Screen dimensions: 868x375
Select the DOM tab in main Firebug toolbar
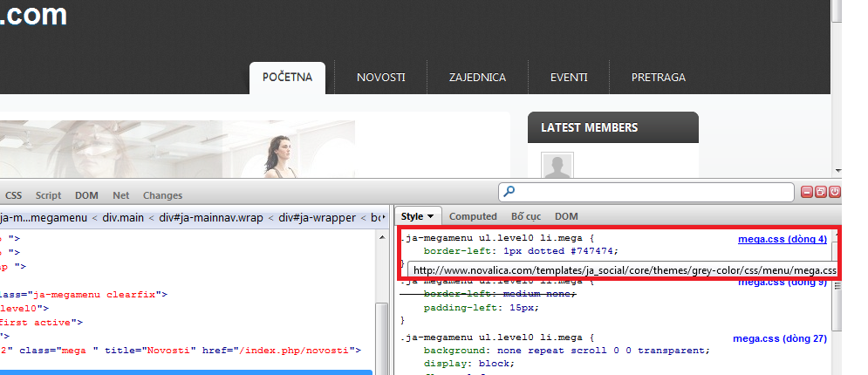86,195
